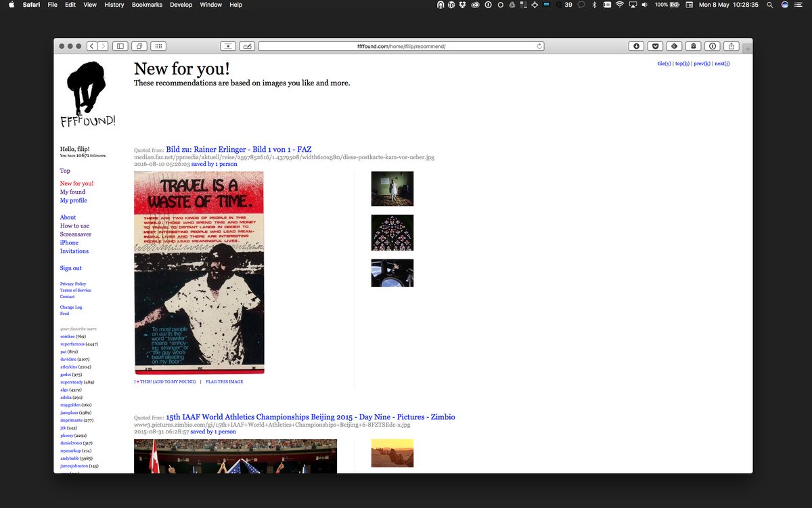Open Spotlight search icon

(x=769, y=5)
